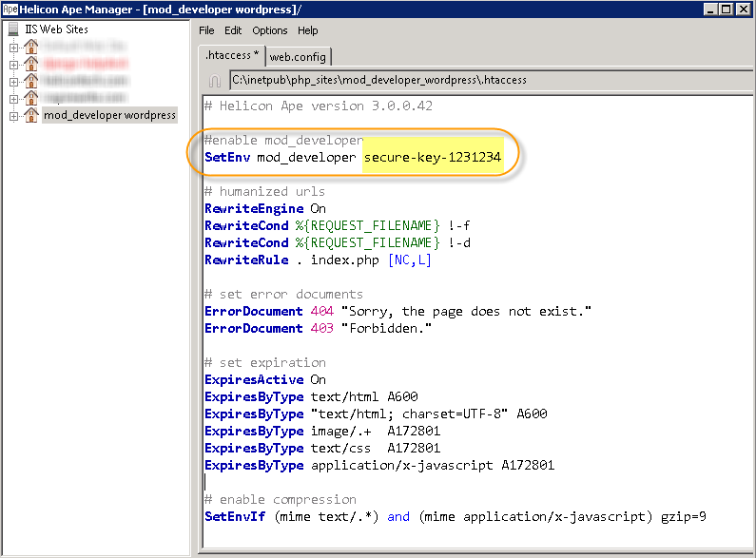Click the 'ExpiresActive' directive

[254, 379]
